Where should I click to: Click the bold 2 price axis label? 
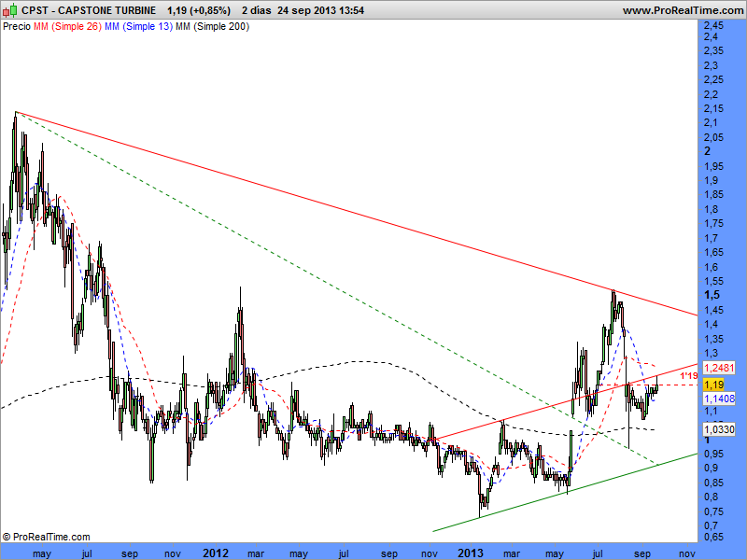point(707,151)
